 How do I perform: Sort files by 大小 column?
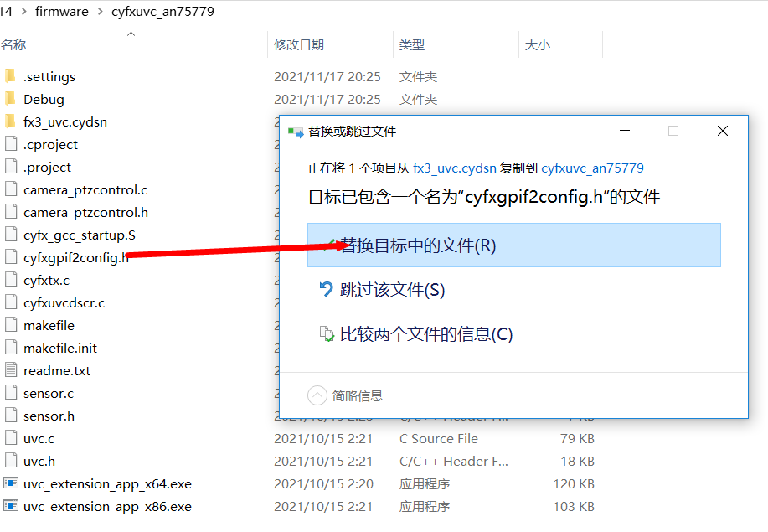point(537,44)
